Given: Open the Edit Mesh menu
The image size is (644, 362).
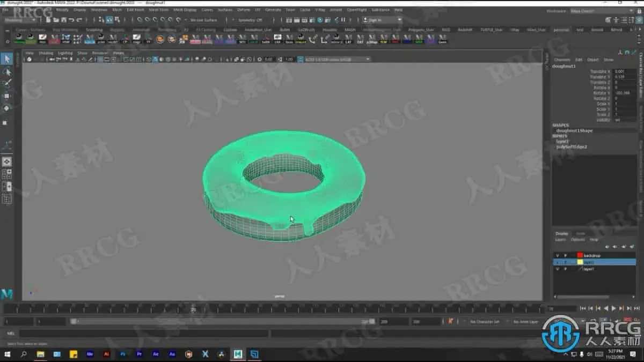Looking at the screenshot, I should [135, 10].
